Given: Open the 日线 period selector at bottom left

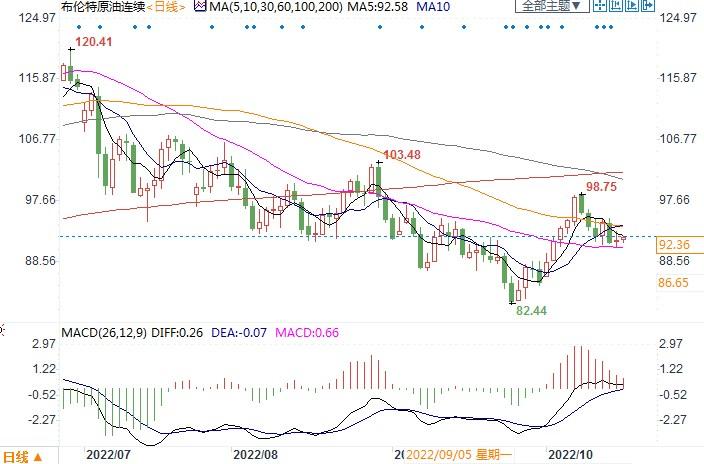Looking at the screenshot, I should pos(15,455).
